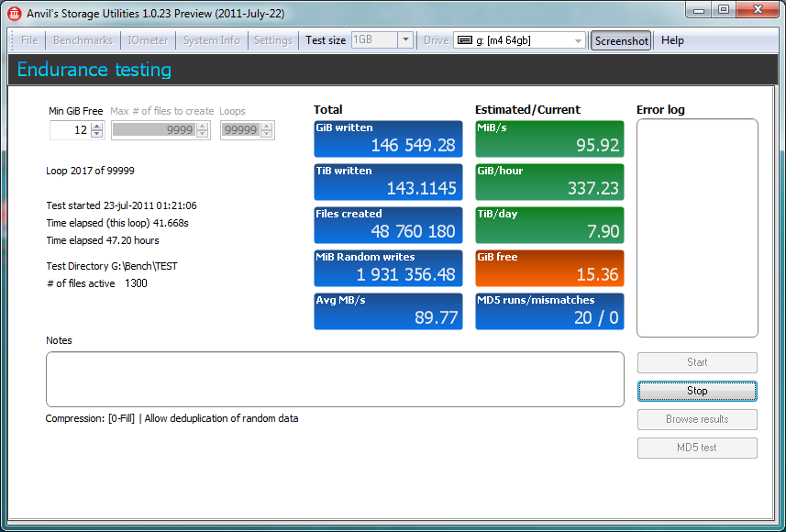Maximize the Anvil's Storage Utilities window

(x=724, y=9)
